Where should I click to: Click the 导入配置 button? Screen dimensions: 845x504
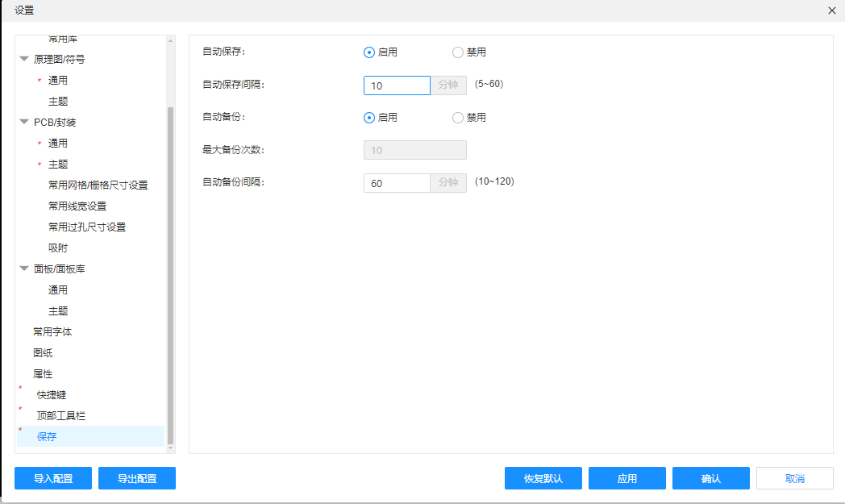(x=53, y=478)
